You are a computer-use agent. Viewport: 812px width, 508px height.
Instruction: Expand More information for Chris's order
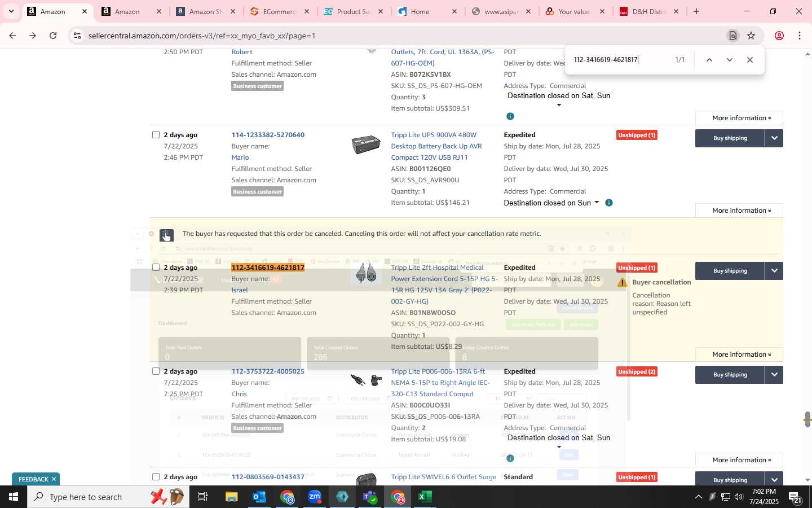pyautogui.click(x=739, y=460)
